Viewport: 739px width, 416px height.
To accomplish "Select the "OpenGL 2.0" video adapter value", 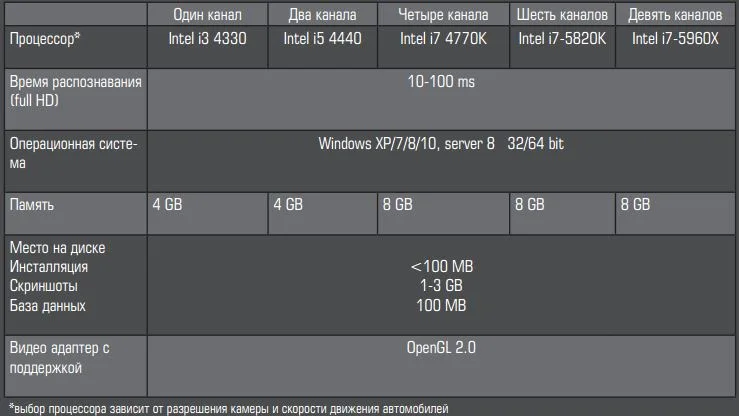I will 441,348.
